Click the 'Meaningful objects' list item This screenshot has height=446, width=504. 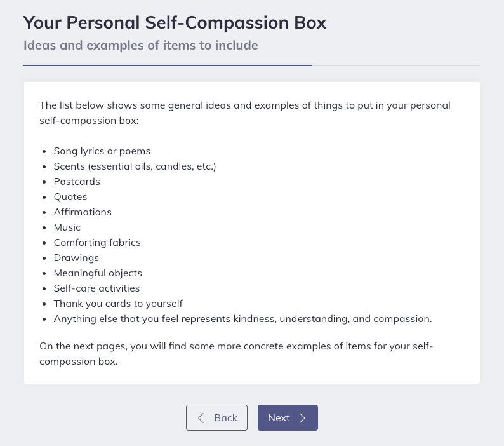pos(98,273)
